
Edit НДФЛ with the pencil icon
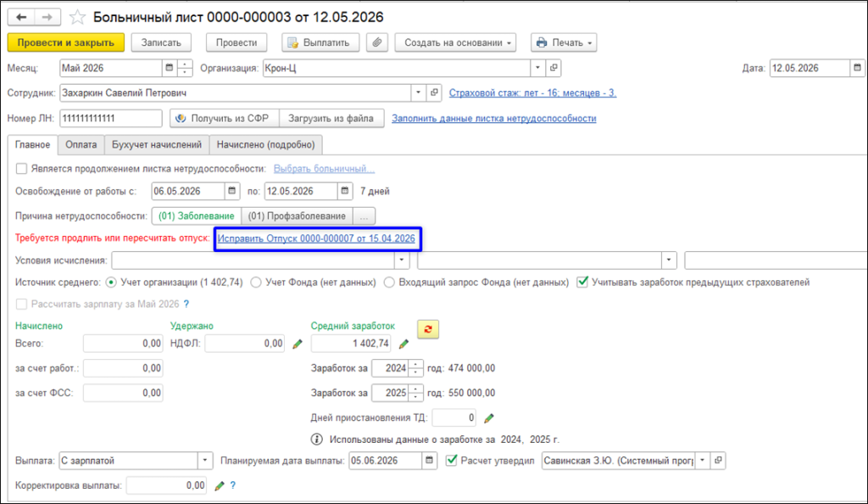click(298, 344)
